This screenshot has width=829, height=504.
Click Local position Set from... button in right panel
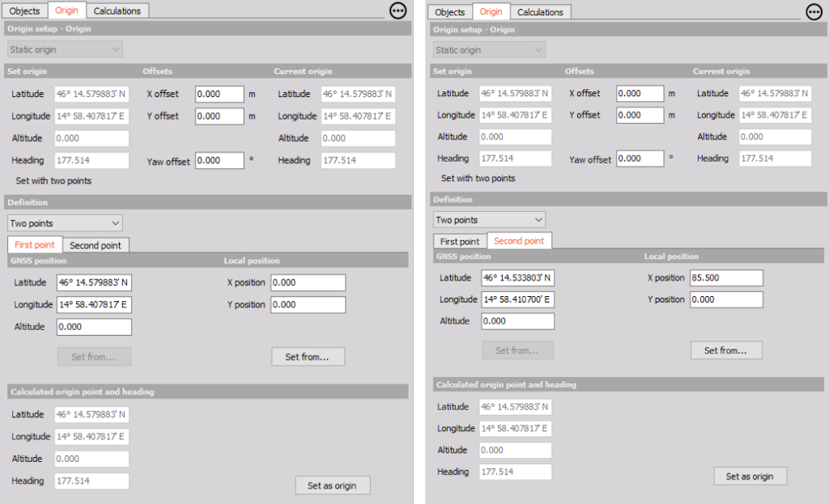coord(726,350)
